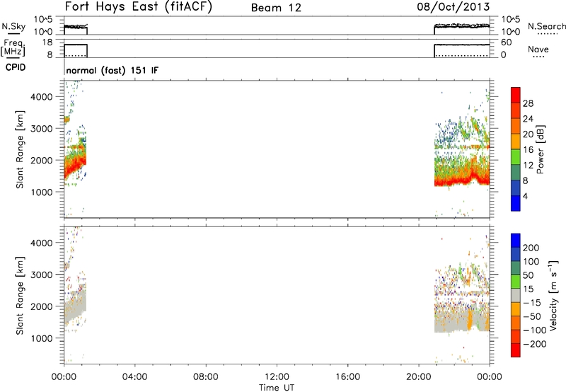566x392 pixels.
Task: Click the "N.Search" legend label
Action: 546,26
